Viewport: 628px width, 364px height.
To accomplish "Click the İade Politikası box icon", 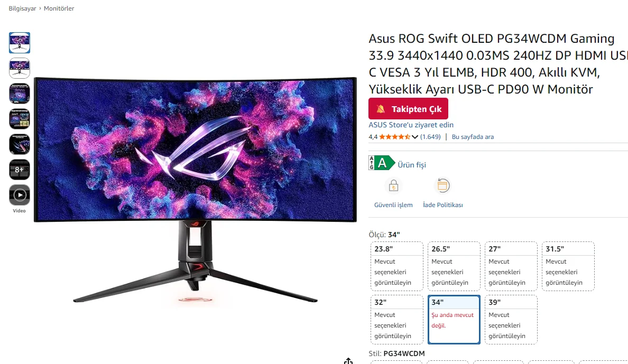I will (442, 186).
